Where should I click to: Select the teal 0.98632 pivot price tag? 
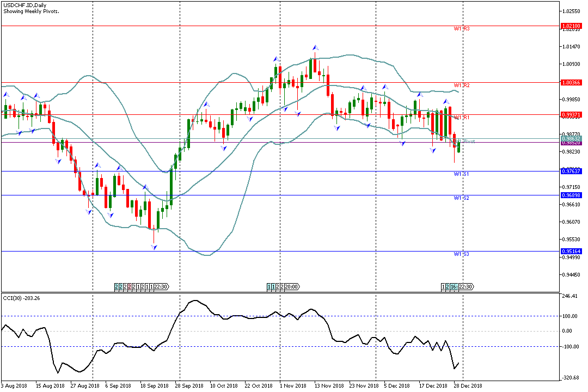[x=571, y=139]
